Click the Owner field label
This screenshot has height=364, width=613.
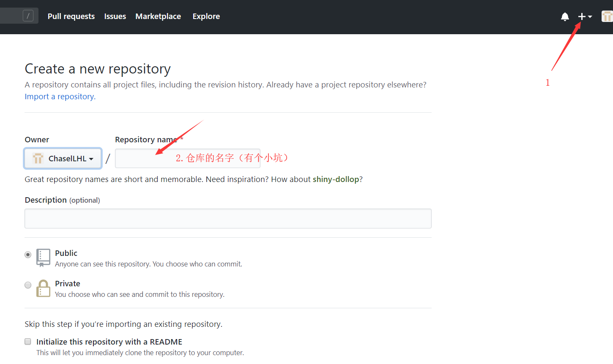click(x=37, y=139)
